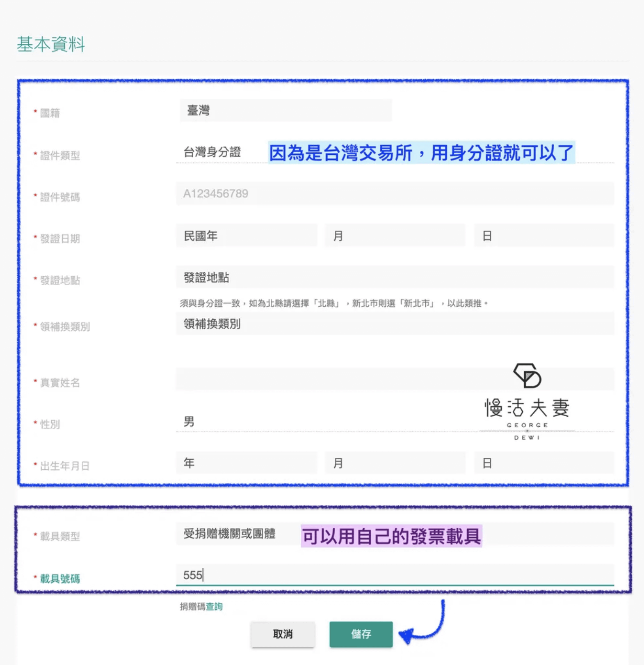The height and width of the screenshot is (665, 644).
Task: Click the 載具號碼 field containing 555
Action: click(395, 575)
